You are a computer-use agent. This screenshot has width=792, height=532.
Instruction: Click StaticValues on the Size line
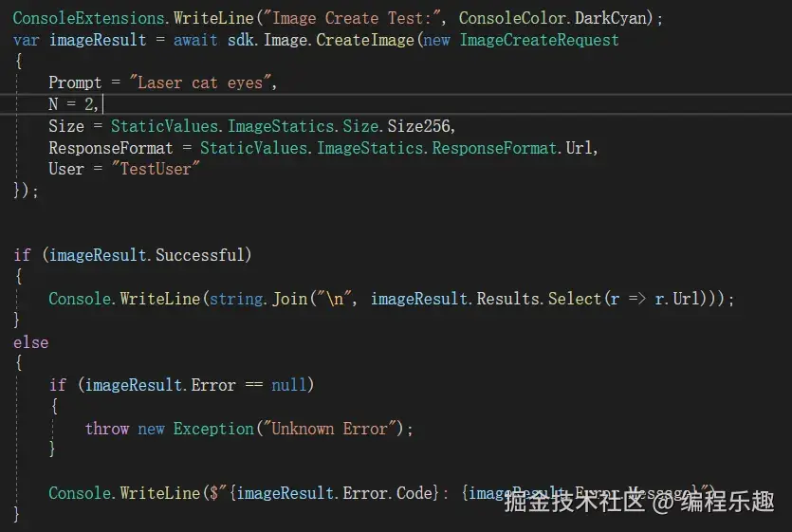coord(164,126)
